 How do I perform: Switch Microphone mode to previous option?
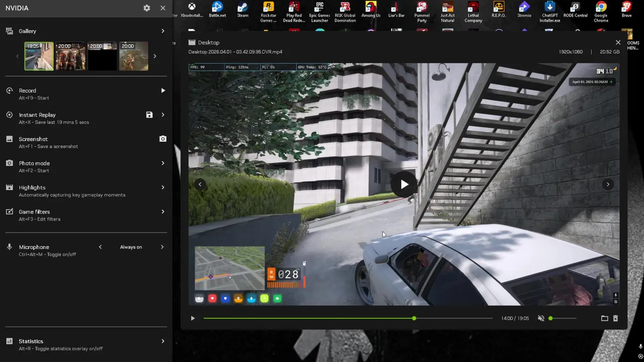coord(100,247)
